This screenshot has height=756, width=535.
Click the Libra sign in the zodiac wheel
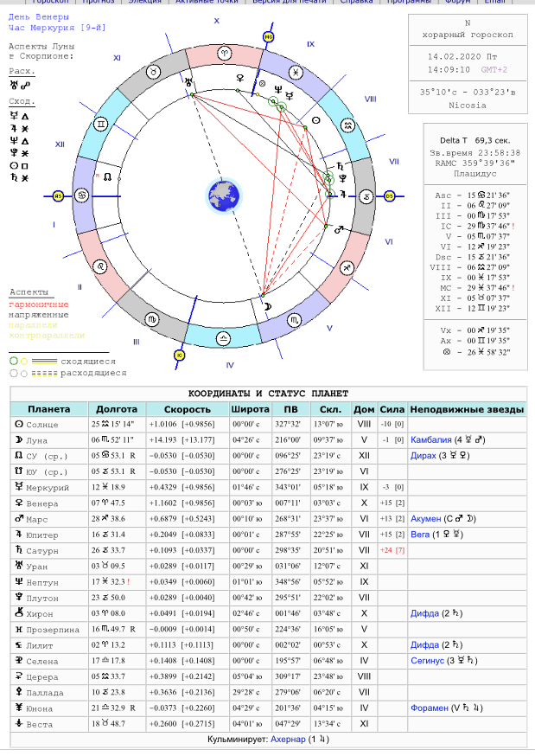[224, 339]
